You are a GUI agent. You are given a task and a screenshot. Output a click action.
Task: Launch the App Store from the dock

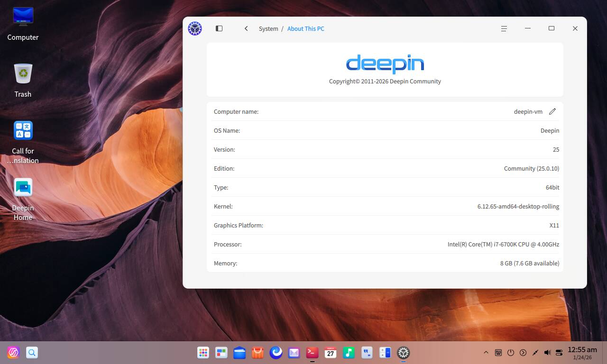[258, 353]
